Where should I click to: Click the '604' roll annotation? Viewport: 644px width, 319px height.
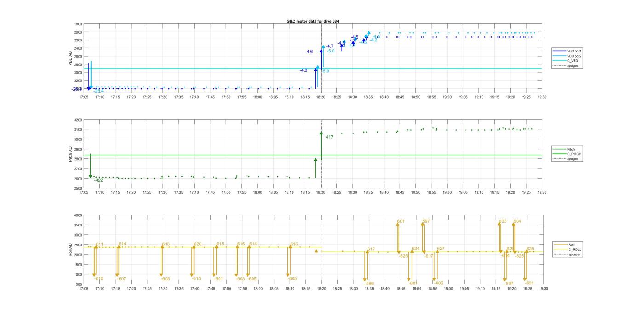pos(517,221)
